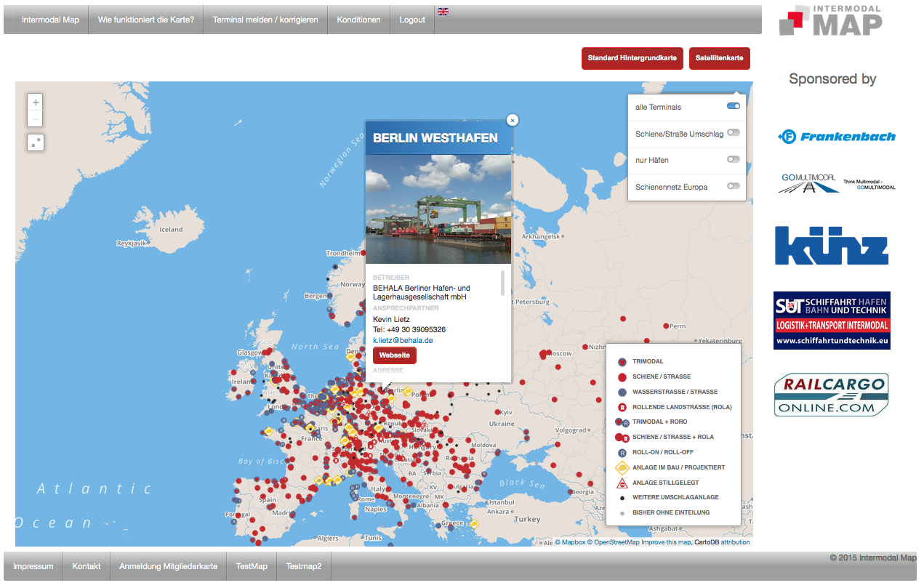Click the Roll-on / Roll-off legend icon
This screenshot has height=588, width=924.
[622, 452]
